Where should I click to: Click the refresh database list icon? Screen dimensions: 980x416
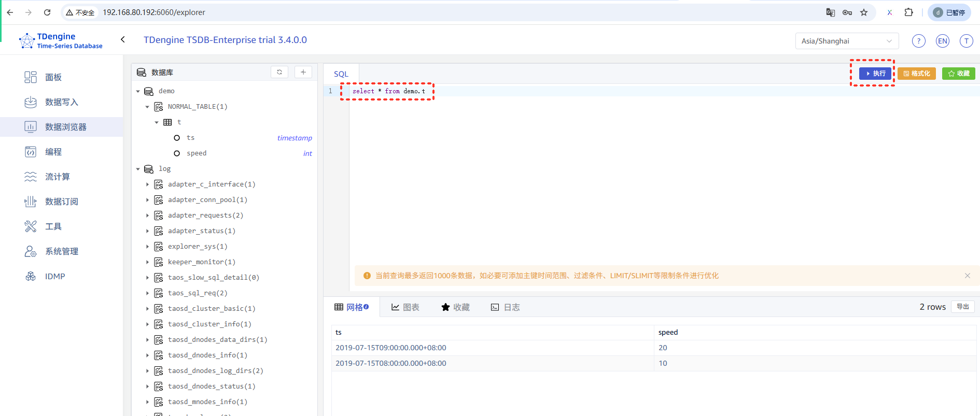[x=279, y=72]
